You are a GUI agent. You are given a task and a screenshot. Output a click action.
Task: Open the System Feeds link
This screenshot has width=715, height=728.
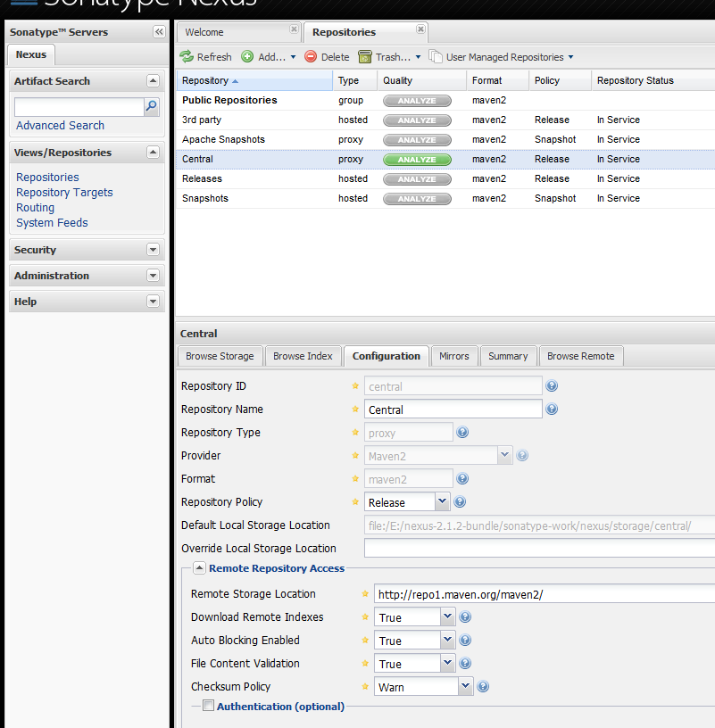click(x=52, y=223)
